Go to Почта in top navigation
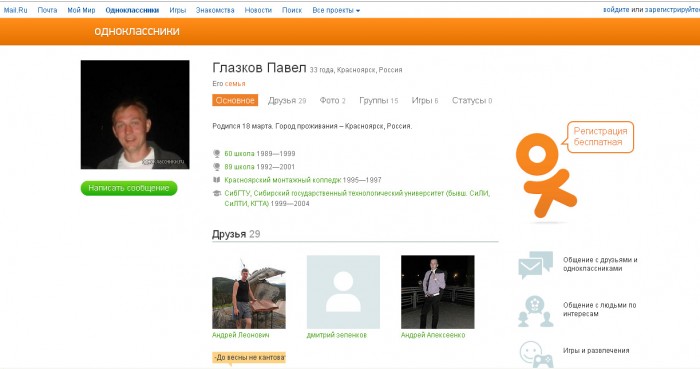This screenshot has height=369, width=700. (47, 10)
